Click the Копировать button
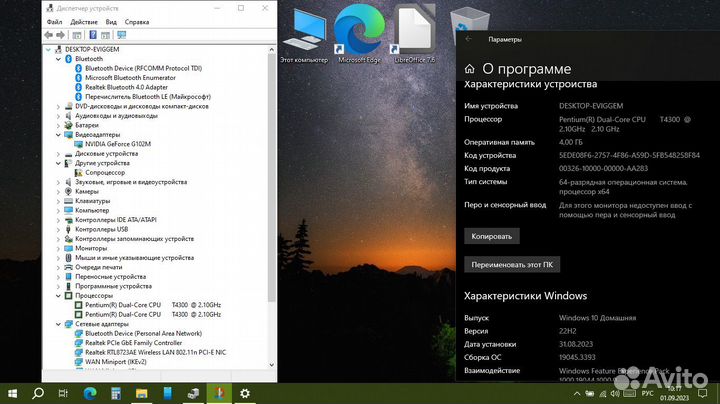 pos(492,236)
